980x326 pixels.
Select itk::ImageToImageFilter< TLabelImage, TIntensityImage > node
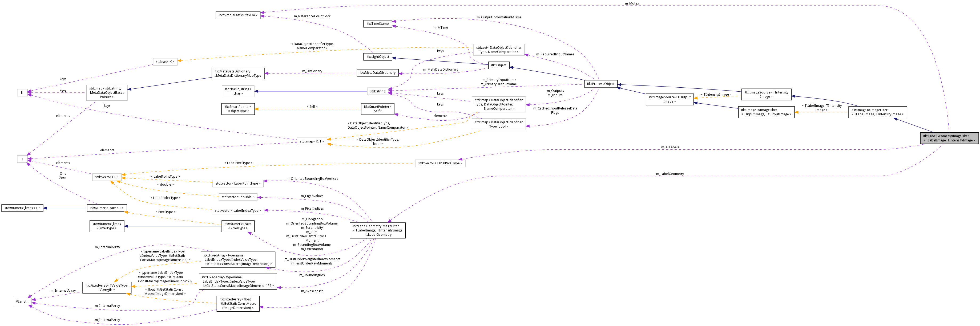(877, 112)
